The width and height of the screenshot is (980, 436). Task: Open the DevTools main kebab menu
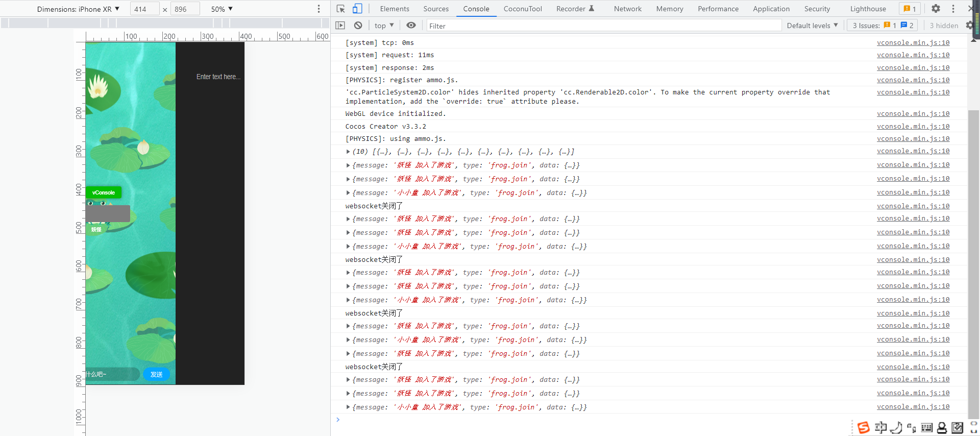point(953,9)
